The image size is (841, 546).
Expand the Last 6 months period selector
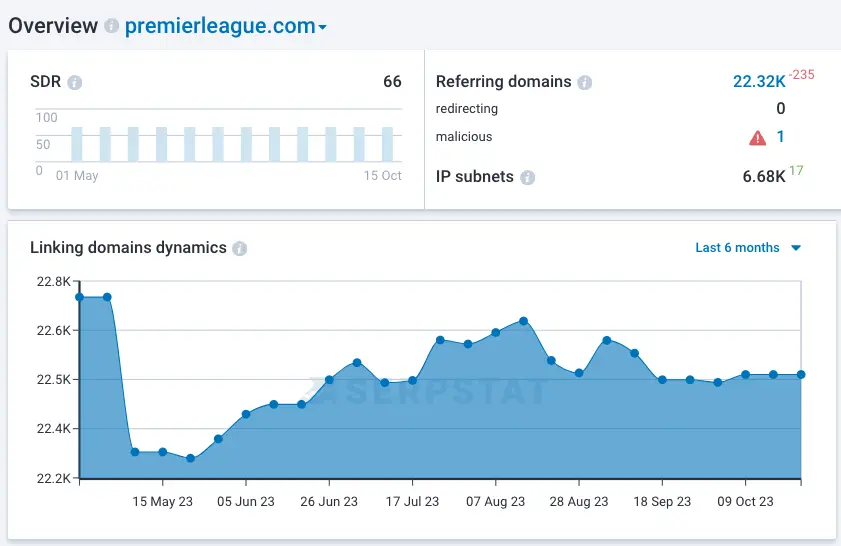(x=748, y=248)
